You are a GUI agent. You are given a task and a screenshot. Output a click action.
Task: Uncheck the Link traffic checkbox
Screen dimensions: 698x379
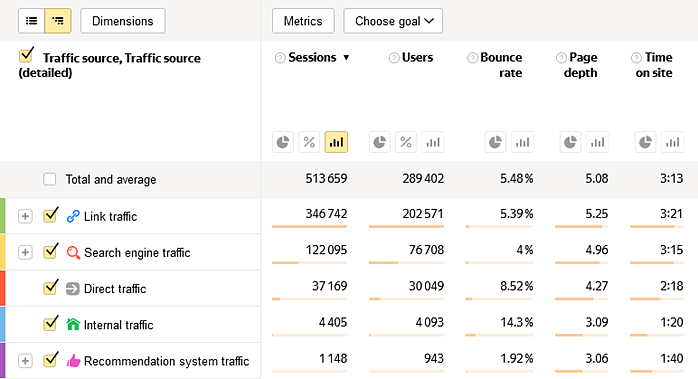point(50,216)
